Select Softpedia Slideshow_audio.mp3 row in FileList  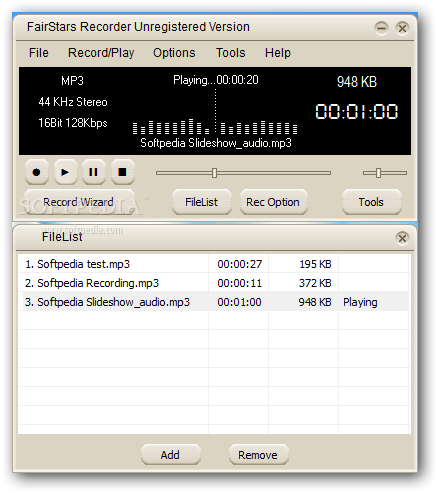pos(213,302)
